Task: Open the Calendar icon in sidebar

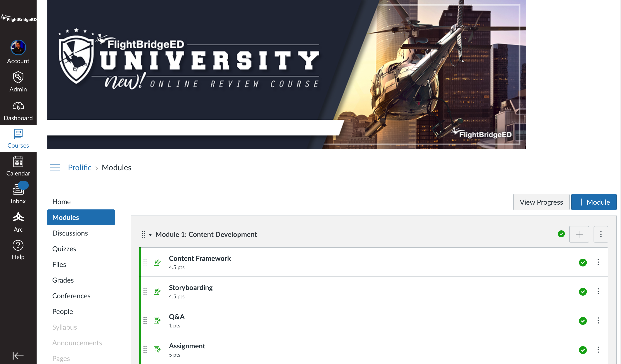Action: (18, 162)
